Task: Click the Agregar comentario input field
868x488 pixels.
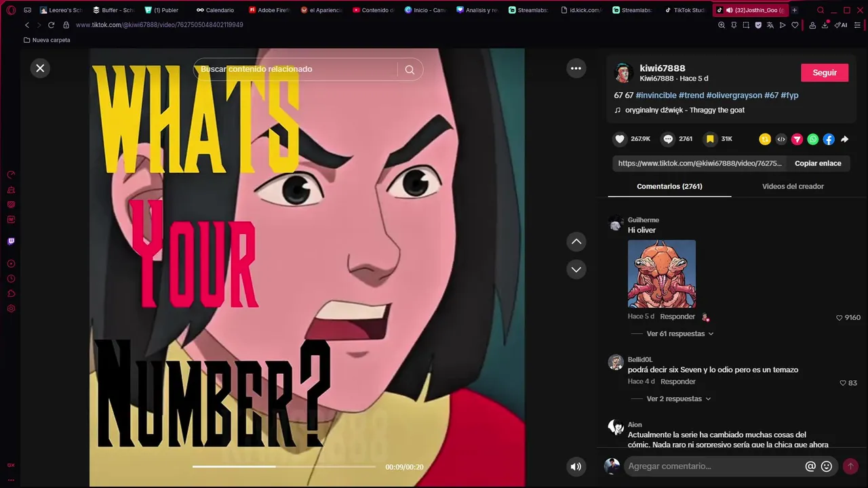Action: (x=714, y=466)
